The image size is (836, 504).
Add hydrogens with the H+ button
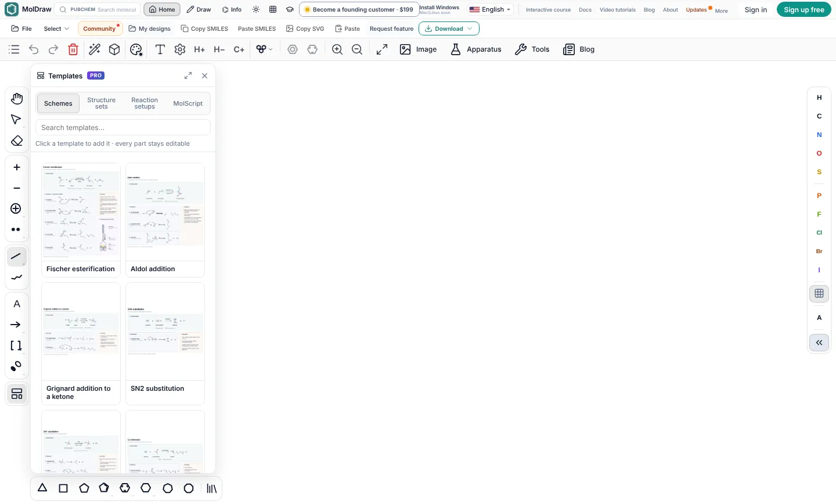point(200,49)
